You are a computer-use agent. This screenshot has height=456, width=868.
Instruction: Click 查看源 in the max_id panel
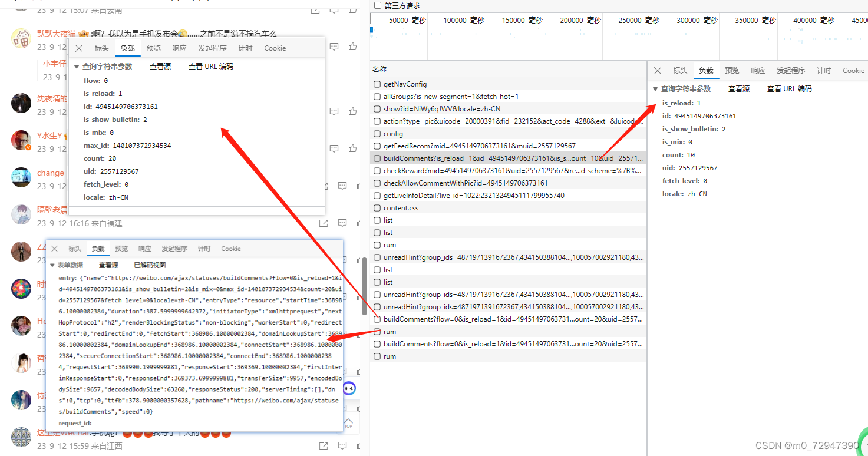[160, 67]
